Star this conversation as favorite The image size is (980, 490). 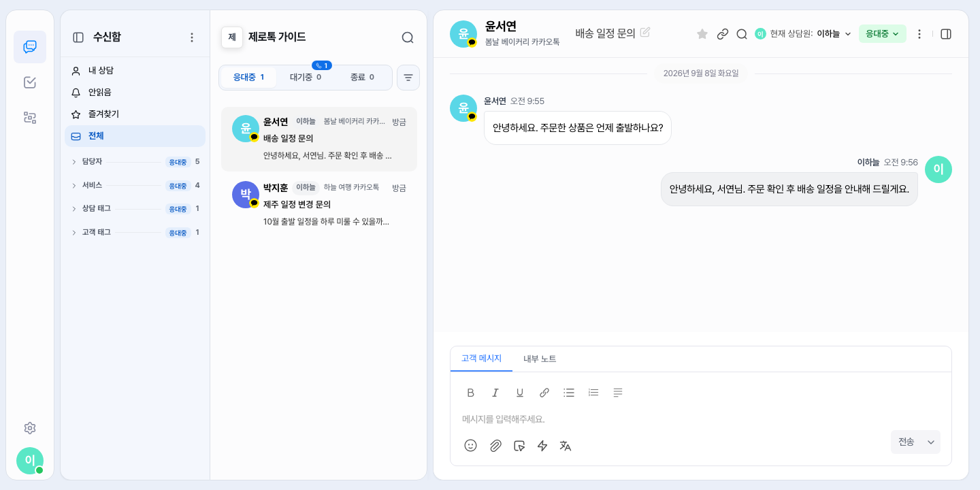[x=702, y=34]
